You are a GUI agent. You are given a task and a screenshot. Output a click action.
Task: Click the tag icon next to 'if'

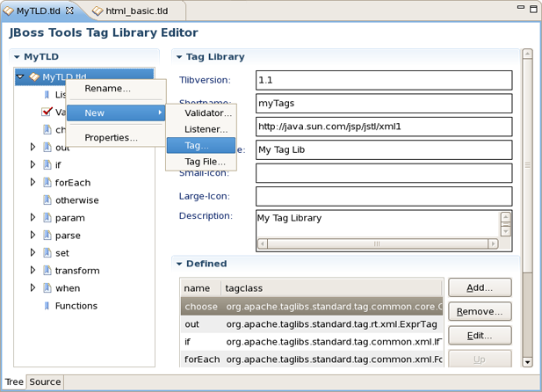click(x=47, y=164)
